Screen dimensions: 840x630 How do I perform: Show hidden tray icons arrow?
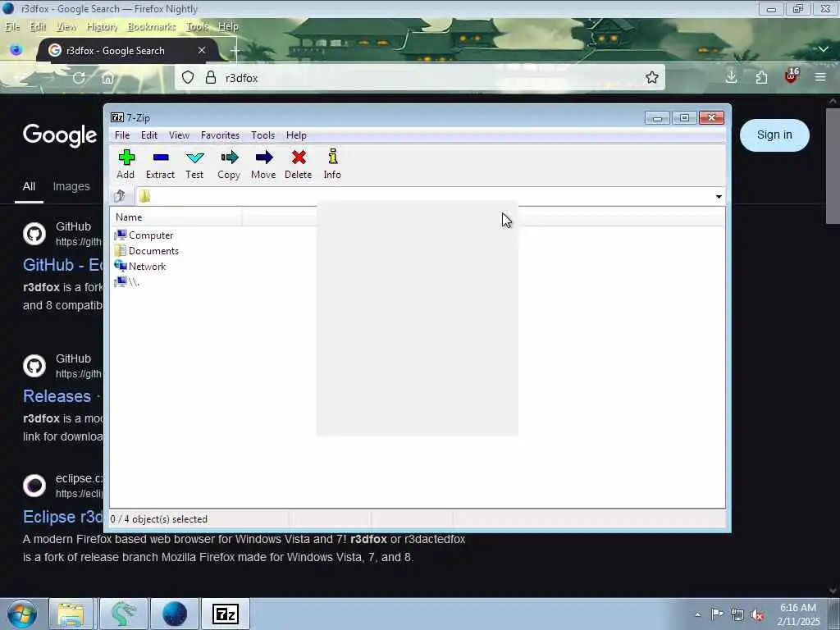tap(697, 614)
